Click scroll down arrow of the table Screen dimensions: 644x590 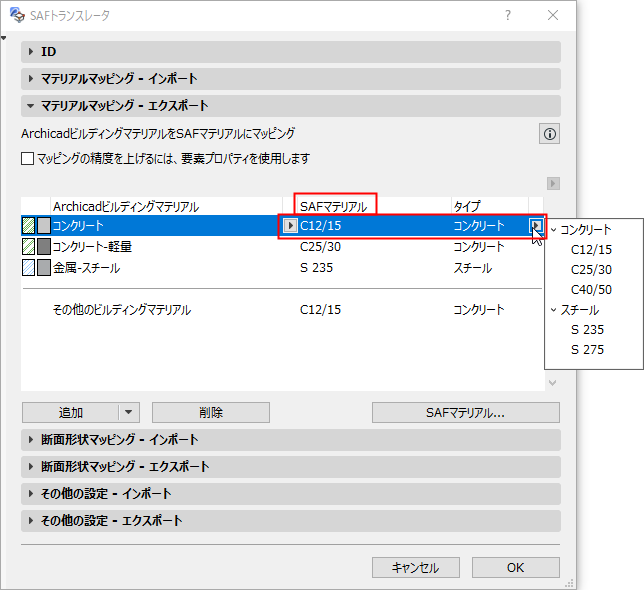coord(553,383)
